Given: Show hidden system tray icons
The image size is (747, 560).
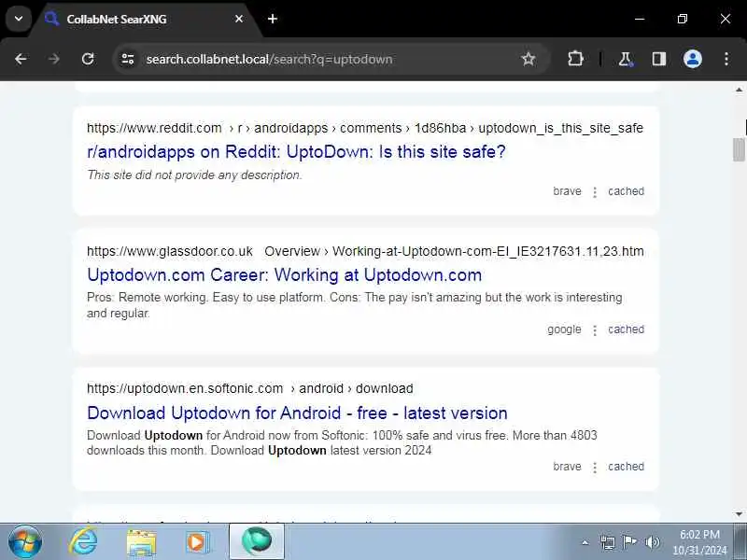Looking at the screenshot, I should 585,542.
